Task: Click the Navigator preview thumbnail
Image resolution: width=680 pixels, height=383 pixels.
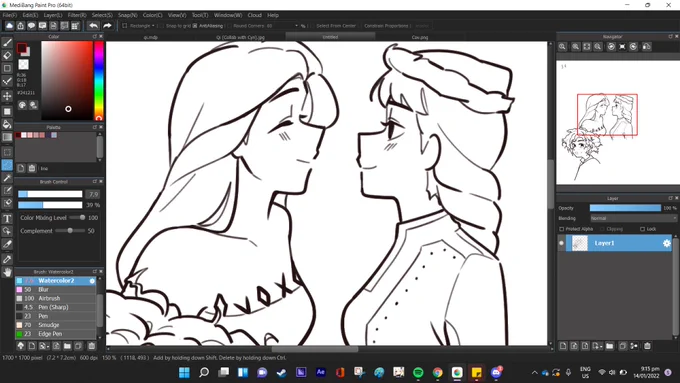Action: [618, 123]
